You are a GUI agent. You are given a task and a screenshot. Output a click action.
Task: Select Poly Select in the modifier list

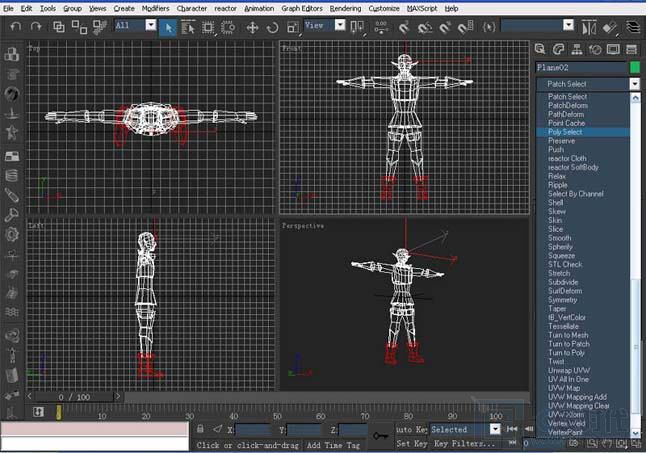583,132
